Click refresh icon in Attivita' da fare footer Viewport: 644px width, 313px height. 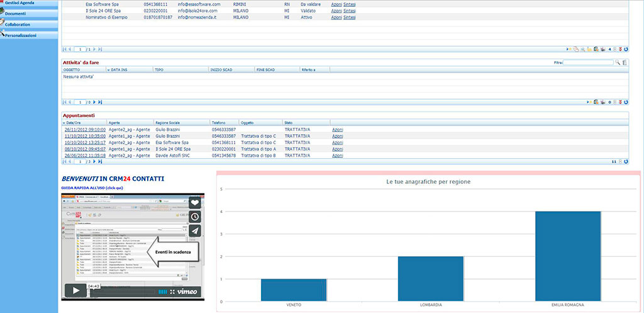tap(626, 102)
